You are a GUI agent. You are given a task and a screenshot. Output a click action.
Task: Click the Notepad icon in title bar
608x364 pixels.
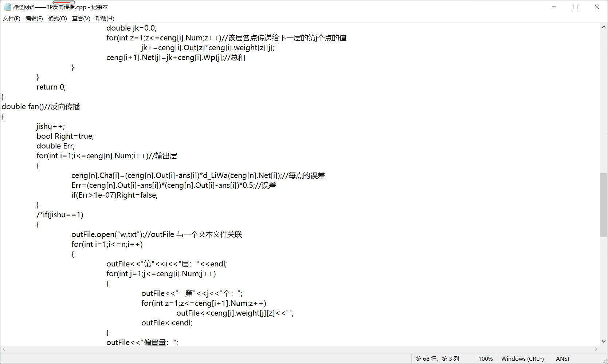(x=7, y=7)
